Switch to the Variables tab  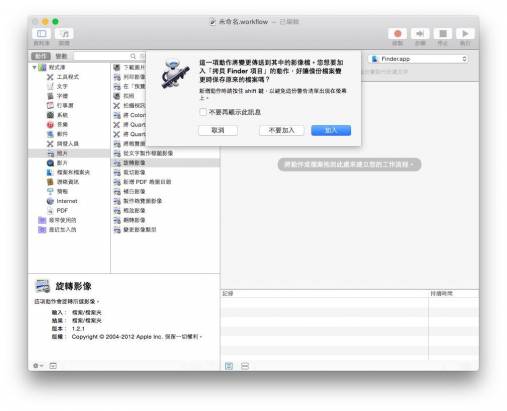[x=61, y=56]
